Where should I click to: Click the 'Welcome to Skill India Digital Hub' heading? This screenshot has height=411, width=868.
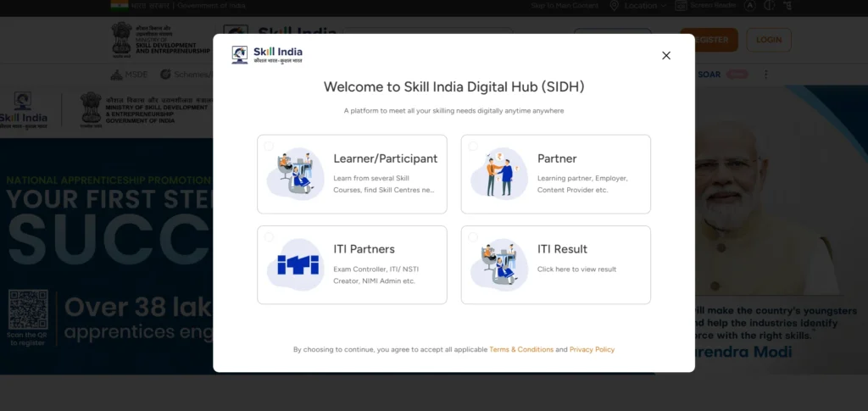pyautogui.click(x=454, y=86)
